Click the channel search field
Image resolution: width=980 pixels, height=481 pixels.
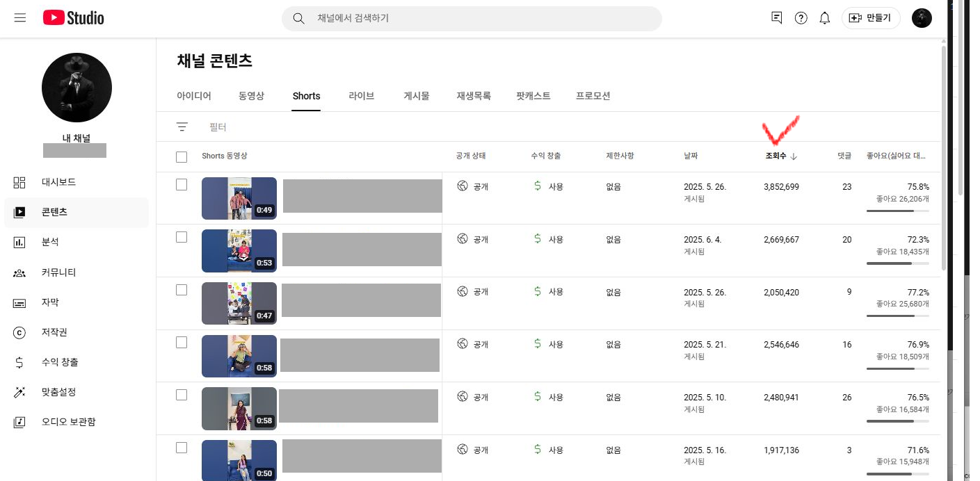pyautogui.click(x=480, y=19)
